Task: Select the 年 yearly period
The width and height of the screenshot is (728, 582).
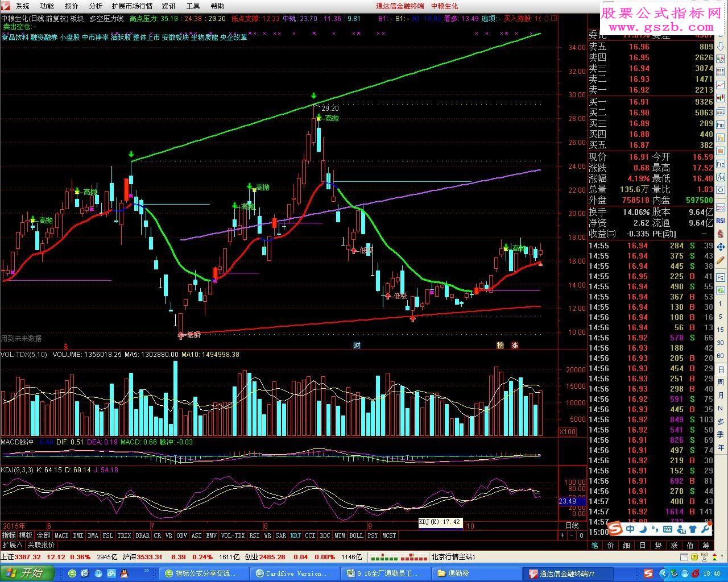Action: pyautogui.click(x=721, y=447)
